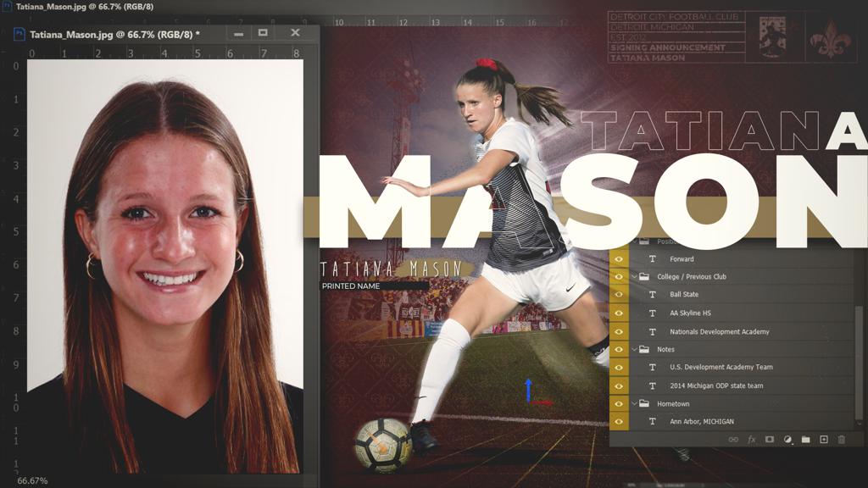
Task: Select the Hometown group name
Action: tap(673, 404)
